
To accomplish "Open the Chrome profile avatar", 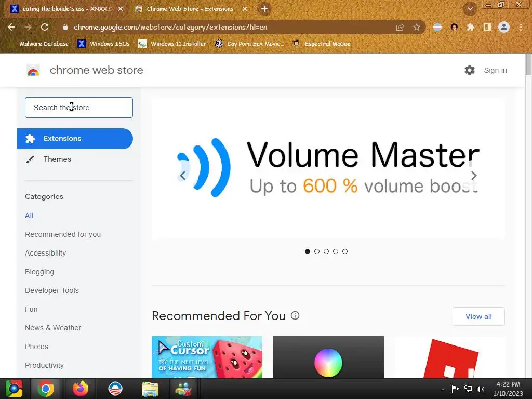I will pos(504,27).
